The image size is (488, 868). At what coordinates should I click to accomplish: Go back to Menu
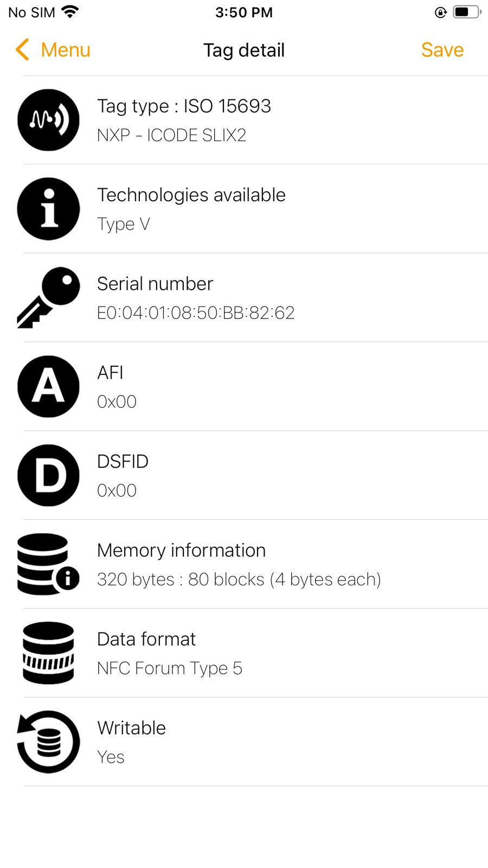click(x=65, y=50)
